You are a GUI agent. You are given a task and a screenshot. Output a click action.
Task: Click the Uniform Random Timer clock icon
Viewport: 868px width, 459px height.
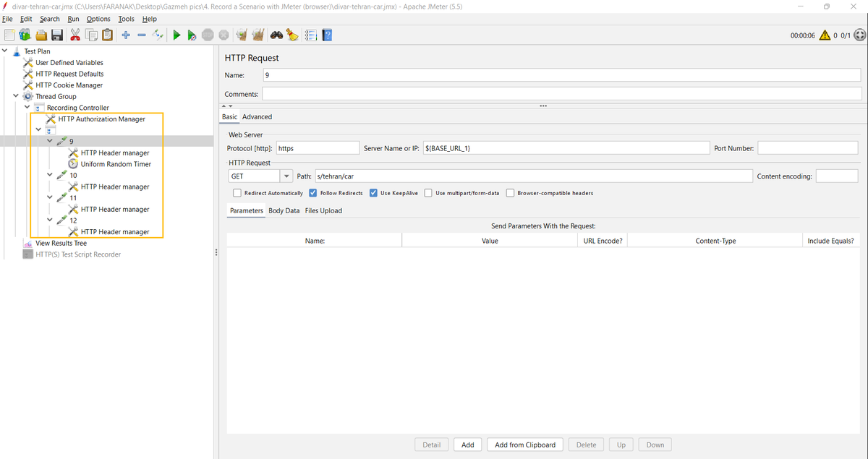[x=73, y=164]
